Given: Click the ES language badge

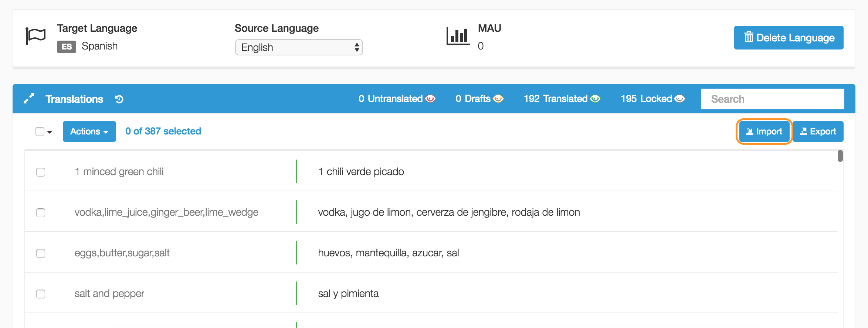Looking at the screenshot, I should pyautogui.click(x=67, y=47).
